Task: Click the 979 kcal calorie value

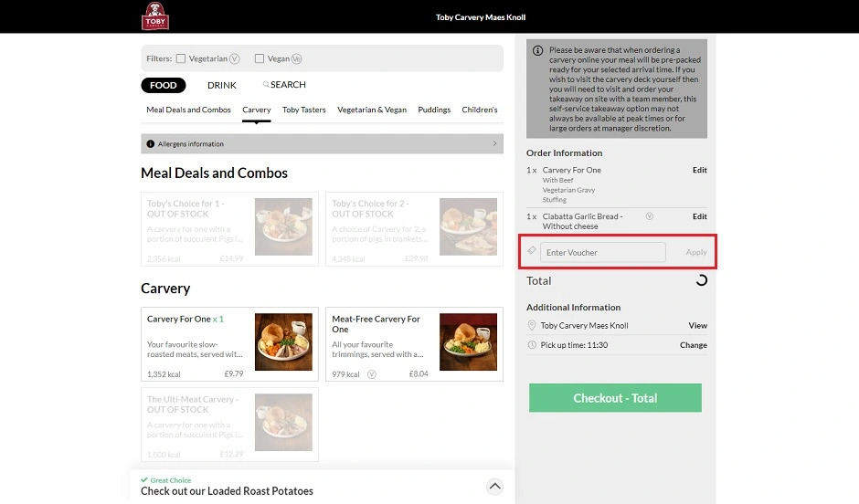Action: pos(345,374)
